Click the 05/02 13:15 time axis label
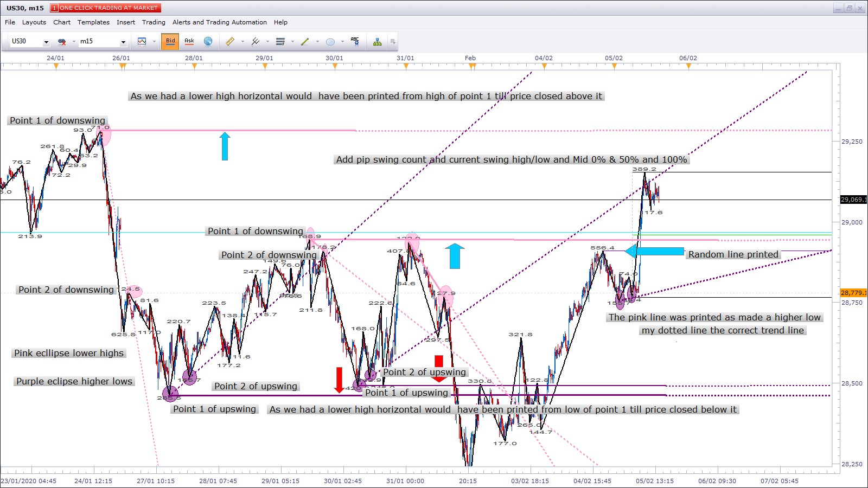868x488 pixels. click(655, 481)
